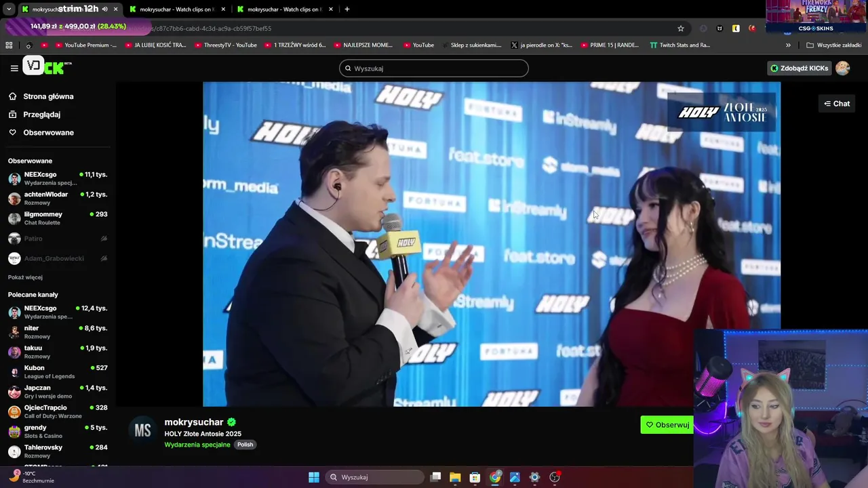Bookmark this page with the star icon
Image resolution: width=868 pixels, height=488 pixels.
tap(681, 28)
